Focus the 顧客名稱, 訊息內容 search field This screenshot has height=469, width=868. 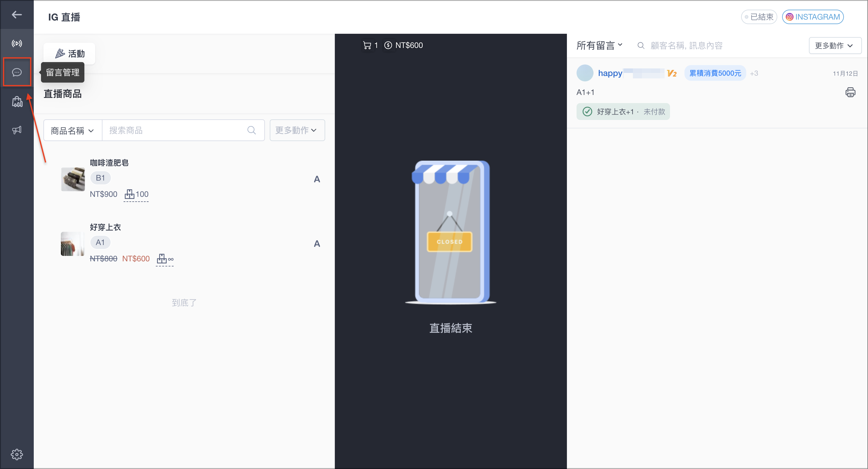point(686,46)
